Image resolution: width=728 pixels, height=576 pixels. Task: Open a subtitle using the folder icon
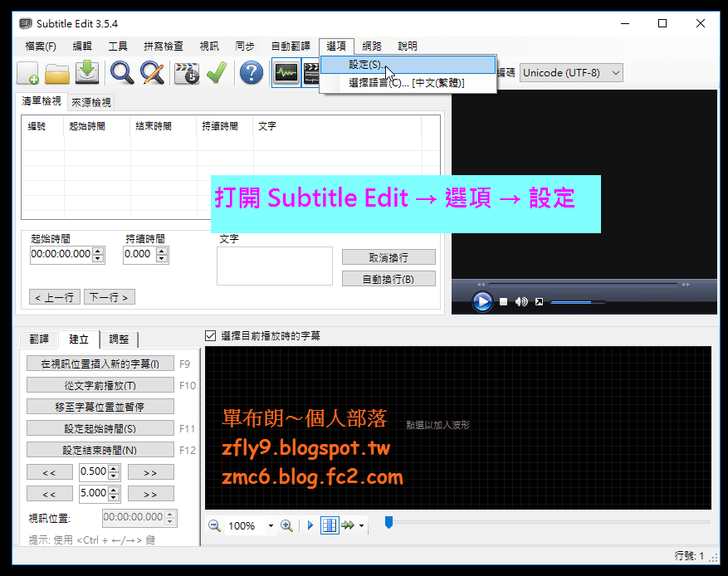57,73
